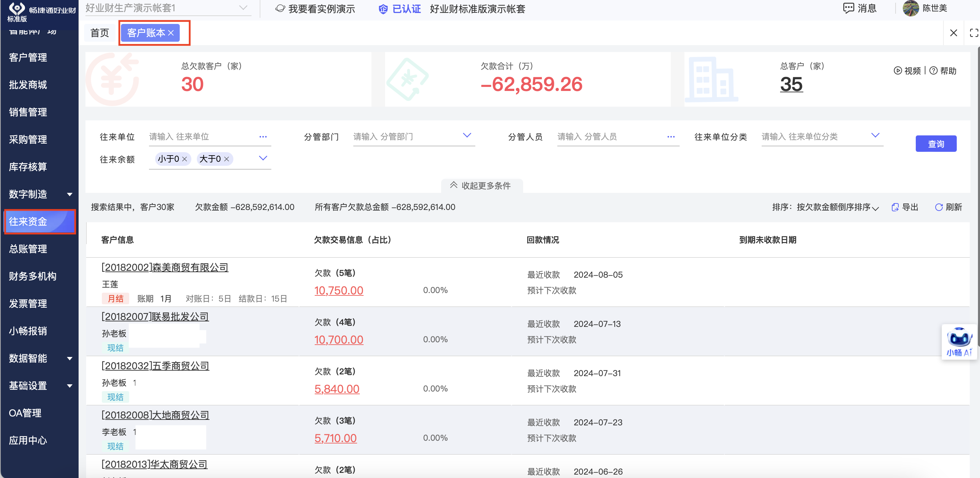Remove the 大于0 filter tag
The image size is (980, 478).
pos(226,159)
